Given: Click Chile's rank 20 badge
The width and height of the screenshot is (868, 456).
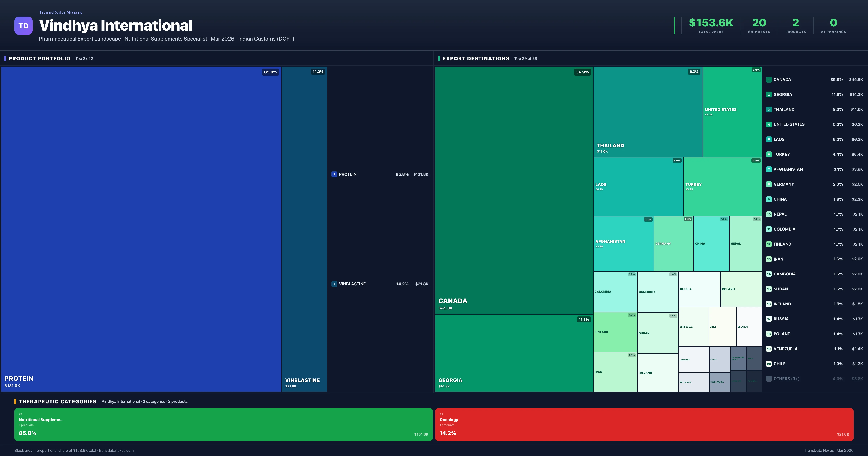Looking at the screenshot, I should (x=769, y=364).
